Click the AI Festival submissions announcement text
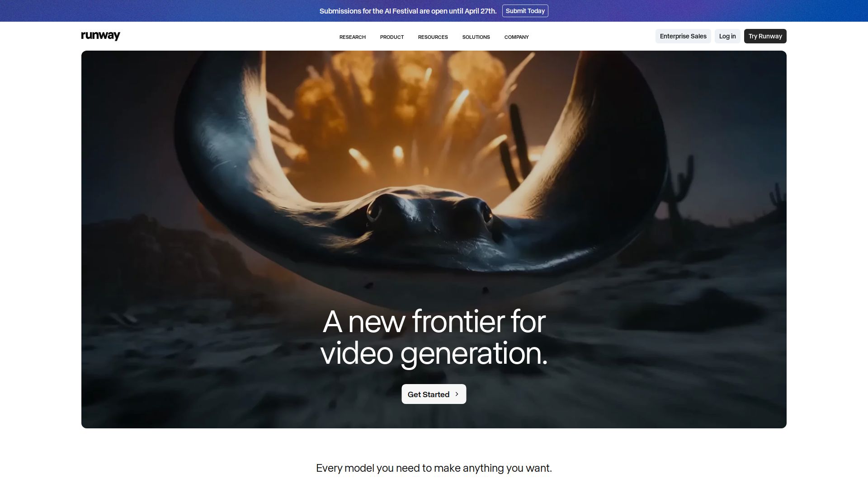Screen dimensions: 868x488 point(407,11)
